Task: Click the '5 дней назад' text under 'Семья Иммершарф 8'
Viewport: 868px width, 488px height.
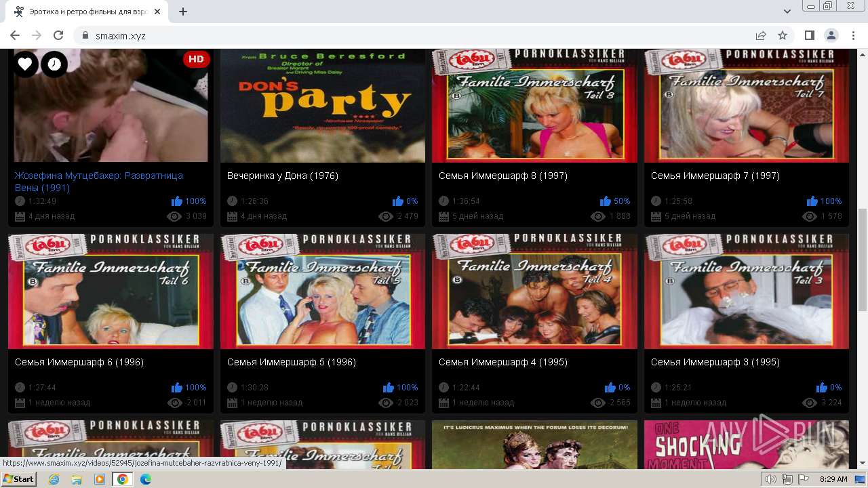Action: point(477,216)
